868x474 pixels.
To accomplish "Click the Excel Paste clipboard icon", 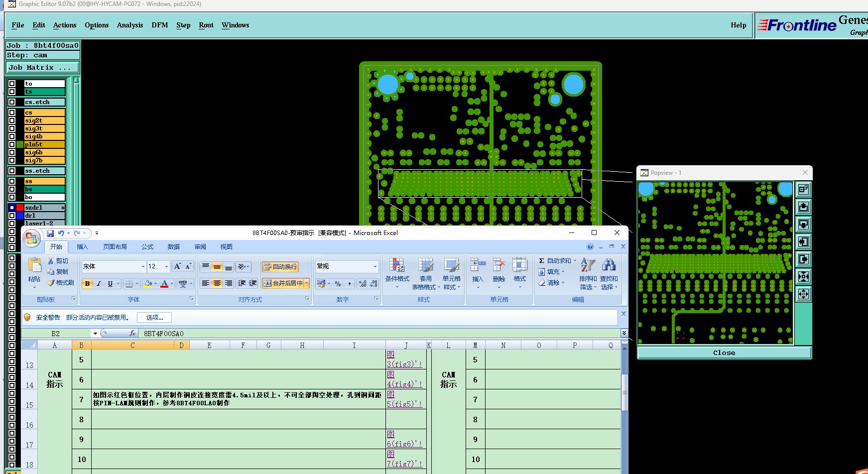I will tap(34, 265).
